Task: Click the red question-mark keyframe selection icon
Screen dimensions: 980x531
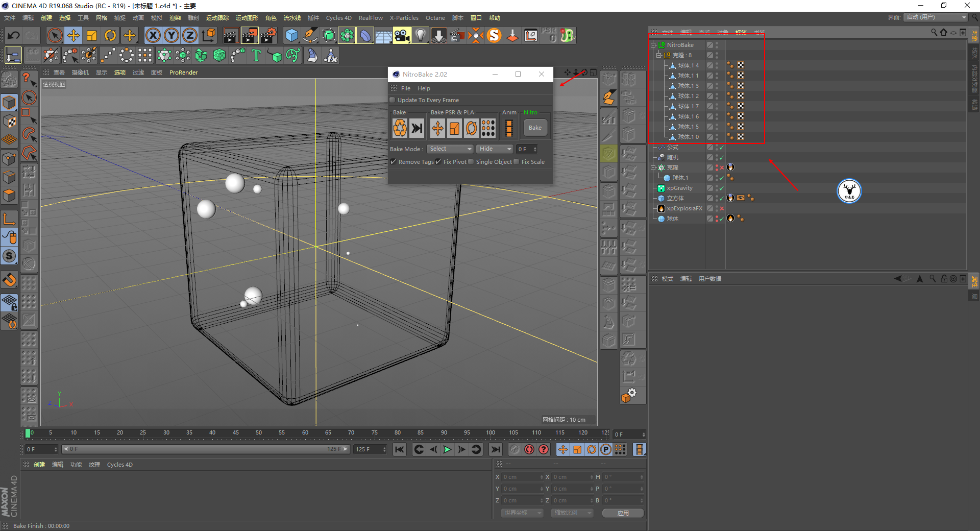Action: (x=544, y=449)
